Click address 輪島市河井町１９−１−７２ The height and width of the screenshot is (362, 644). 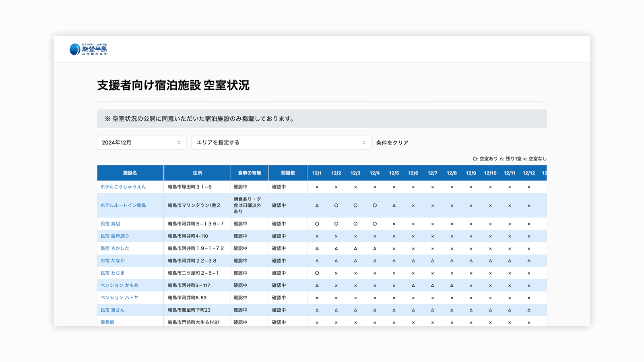pos(196,249)
